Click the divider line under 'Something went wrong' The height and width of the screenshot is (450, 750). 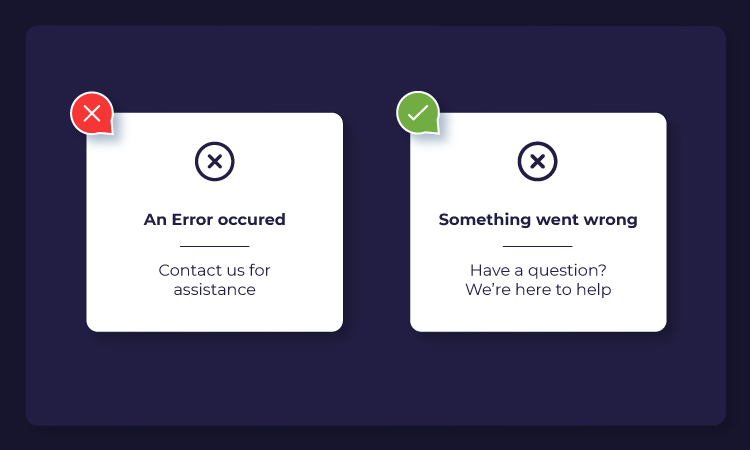tap(538, 246)
